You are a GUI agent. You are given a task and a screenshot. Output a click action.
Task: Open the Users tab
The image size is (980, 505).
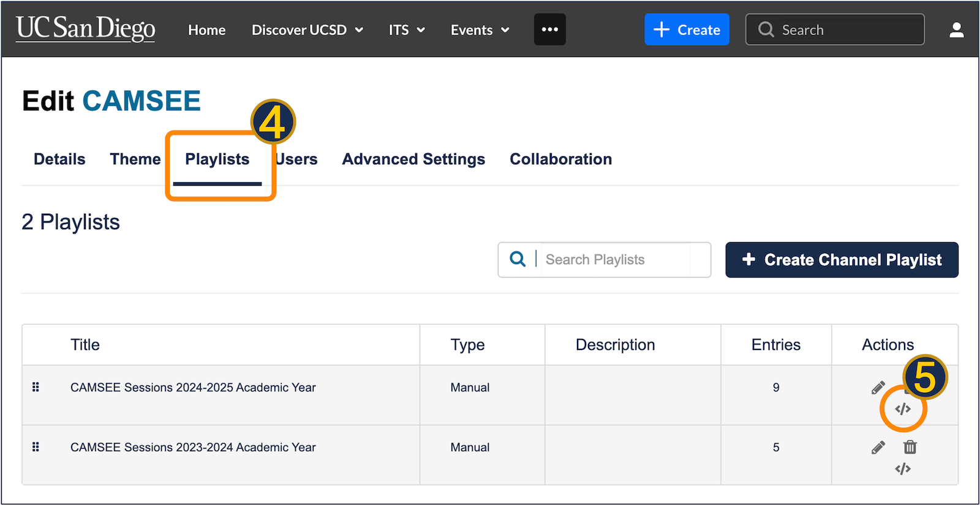[297, 159]
